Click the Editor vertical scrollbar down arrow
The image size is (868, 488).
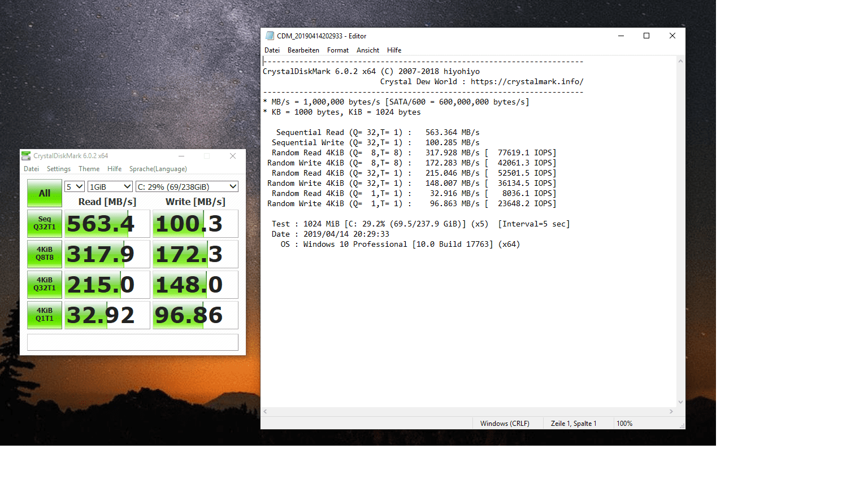681,402
